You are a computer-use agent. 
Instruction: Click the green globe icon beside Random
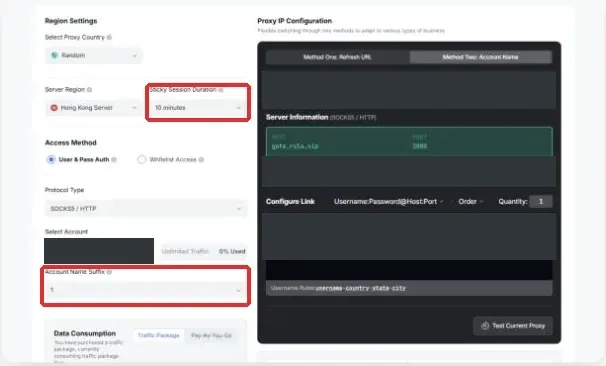(54, 56)
